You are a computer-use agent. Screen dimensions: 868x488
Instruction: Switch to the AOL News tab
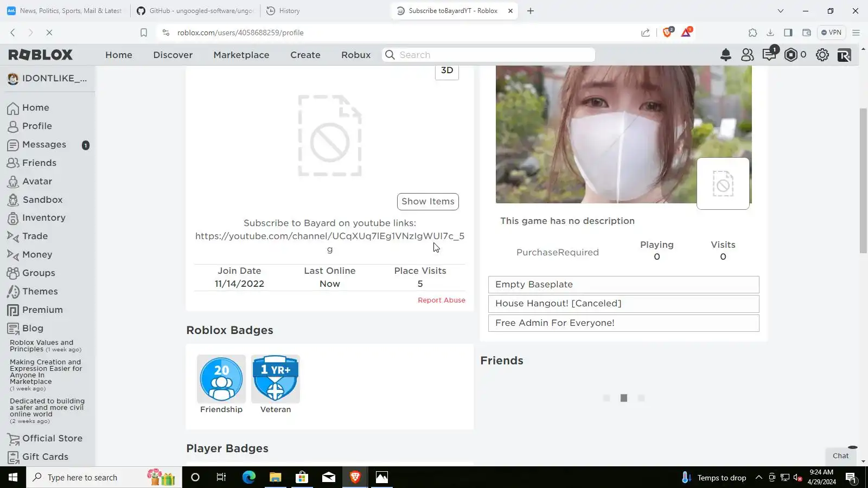click(65, 11)
